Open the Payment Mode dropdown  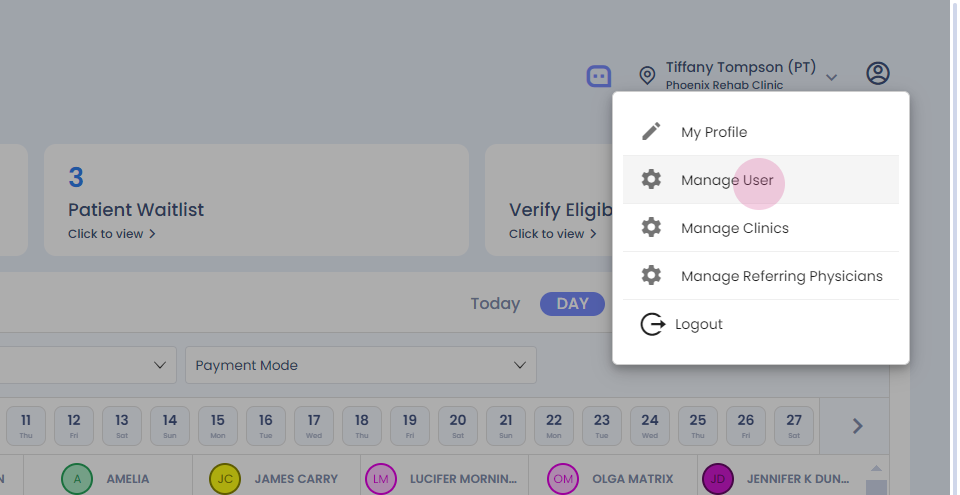pos(361,365)
